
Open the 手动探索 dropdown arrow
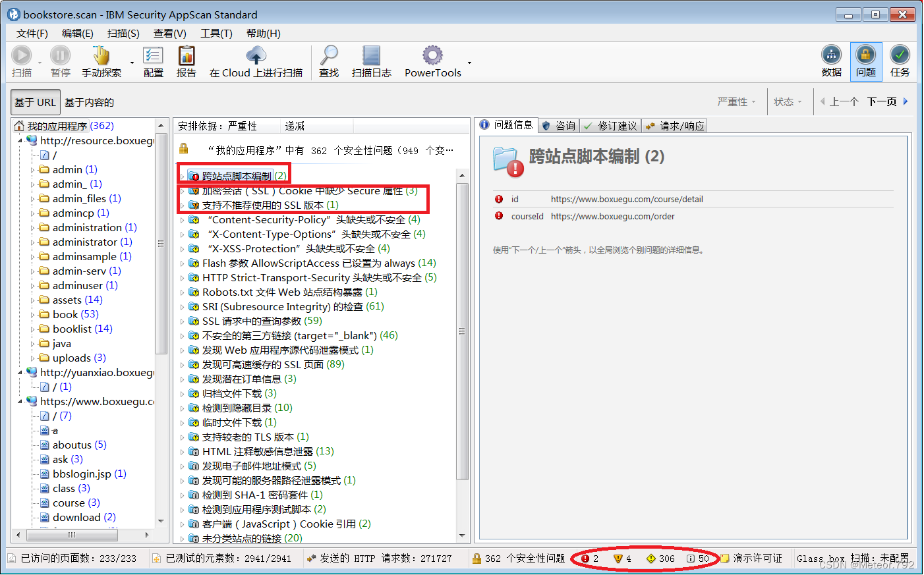tap(132, 63)
